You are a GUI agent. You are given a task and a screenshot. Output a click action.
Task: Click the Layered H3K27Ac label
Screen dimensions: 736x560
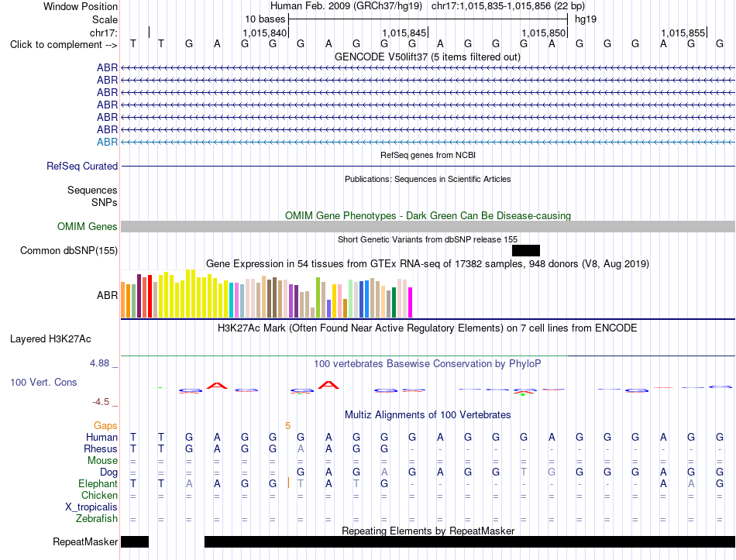50,339
